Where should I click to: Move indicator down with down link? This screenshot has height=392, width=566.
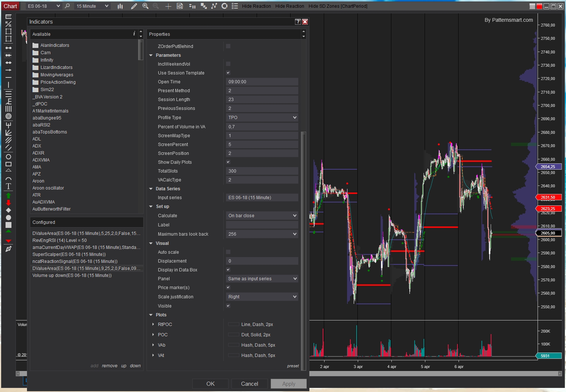[135, 366]
